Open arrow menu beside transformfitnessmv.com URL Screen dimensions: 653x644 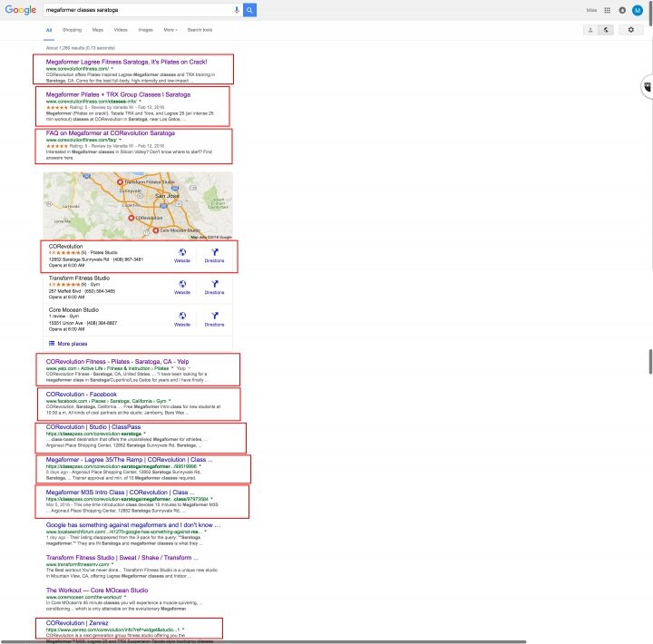pos(112,564)
